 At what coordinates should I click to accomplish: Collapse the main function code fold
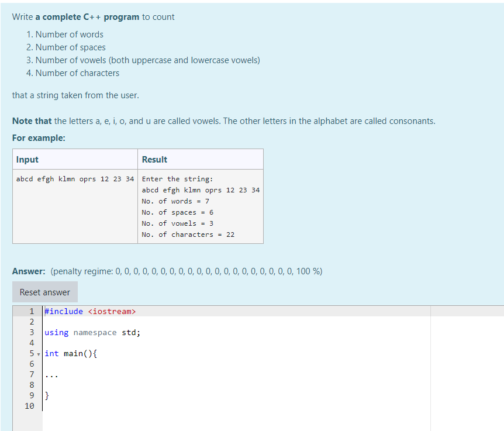point(37,353)
